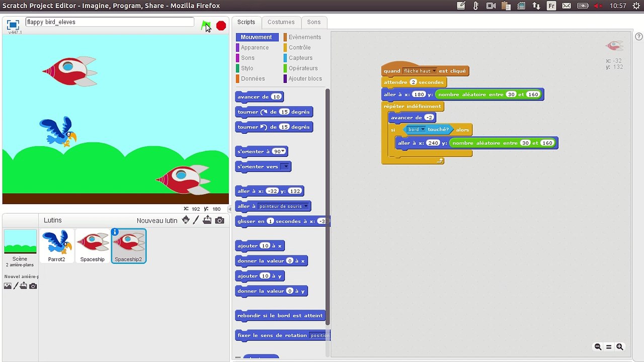Screen dimensions: 644x362
Task: Edit the aller à x 240 value
Action: 433,143
